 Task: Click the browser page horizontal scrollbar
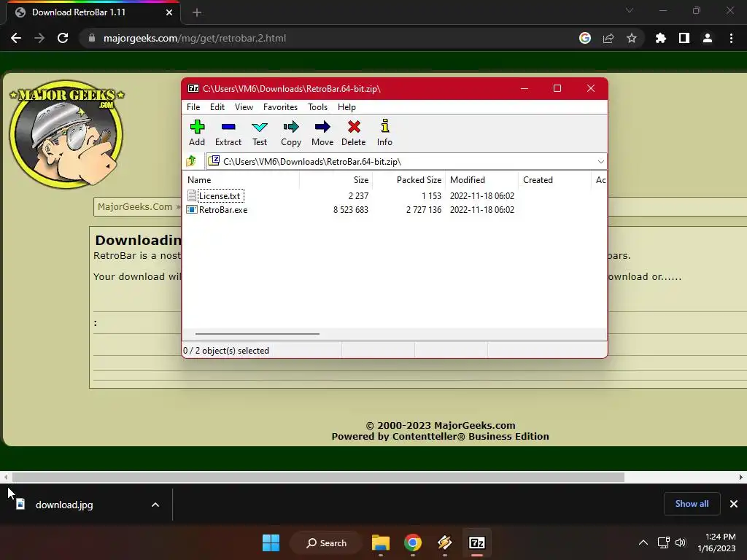[318, 477]
